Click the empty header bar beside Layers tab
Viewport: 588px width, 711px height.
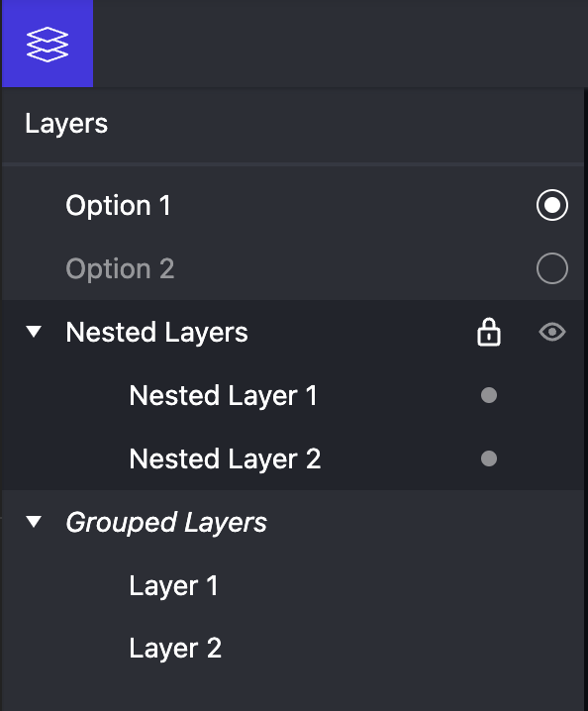coord(340,44)
